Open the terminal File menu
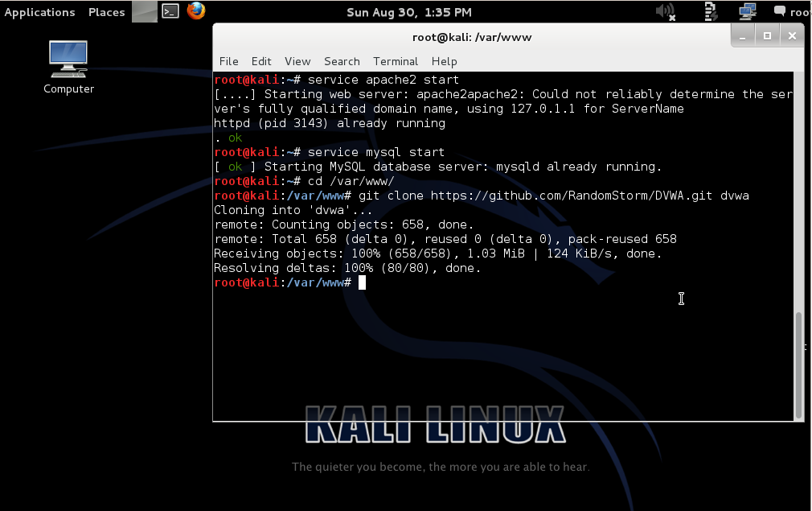The width and height of the screenshot is (812, 511). (x=228, y=61)
